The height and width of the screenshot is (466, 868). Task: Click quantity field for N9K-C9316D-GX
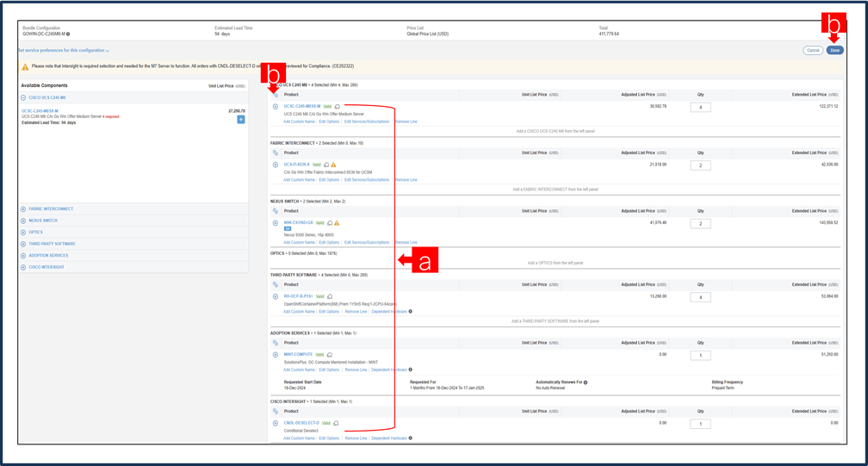tap(700, 224)
